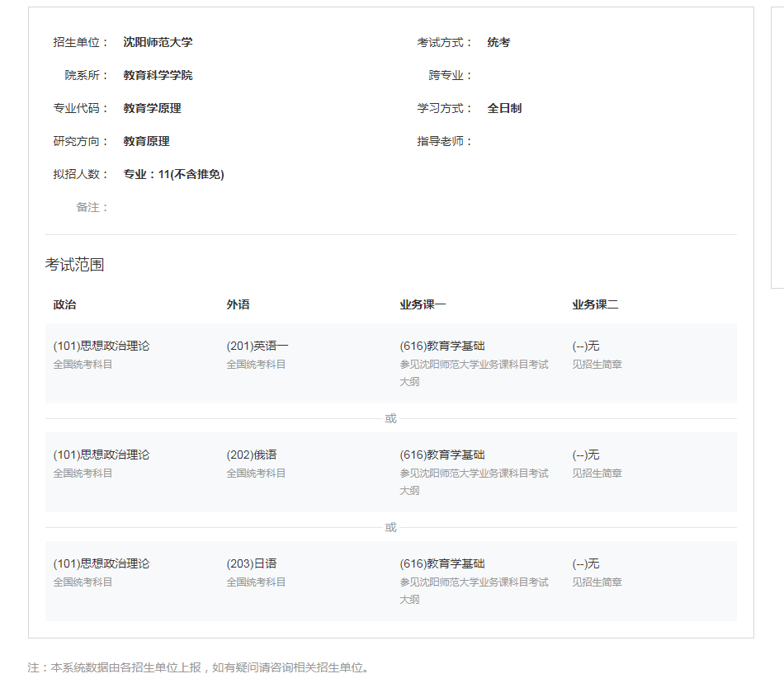Click the 沈阳师范大学 school name
The width and height of the screenshot is (784, 688).
pos(158,42)
